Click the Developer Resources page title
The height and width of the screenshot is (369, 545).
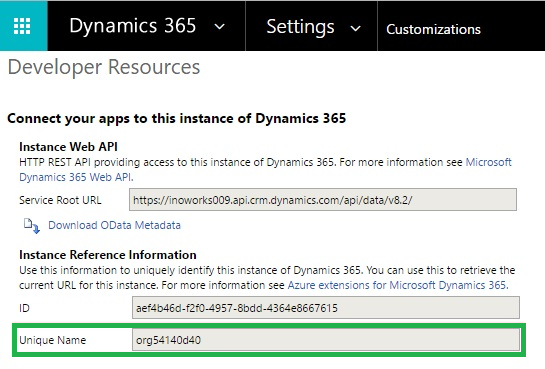[104, 67]
